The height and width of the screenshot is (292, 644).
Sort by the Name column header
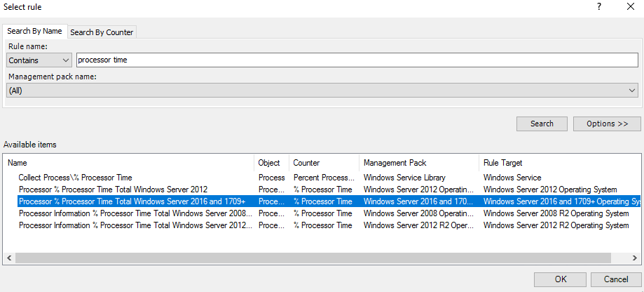click(128, 163)
